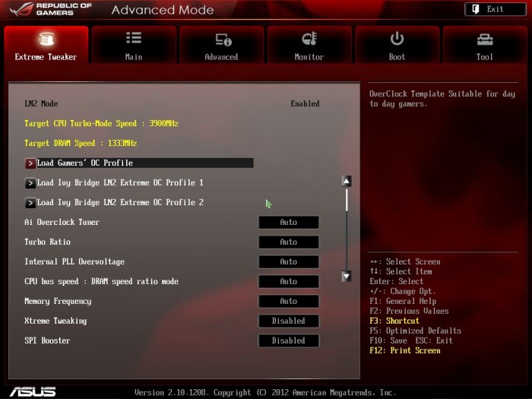Click the Monitor thermometer icon
The image size is (532, 399).
(309, 39)
